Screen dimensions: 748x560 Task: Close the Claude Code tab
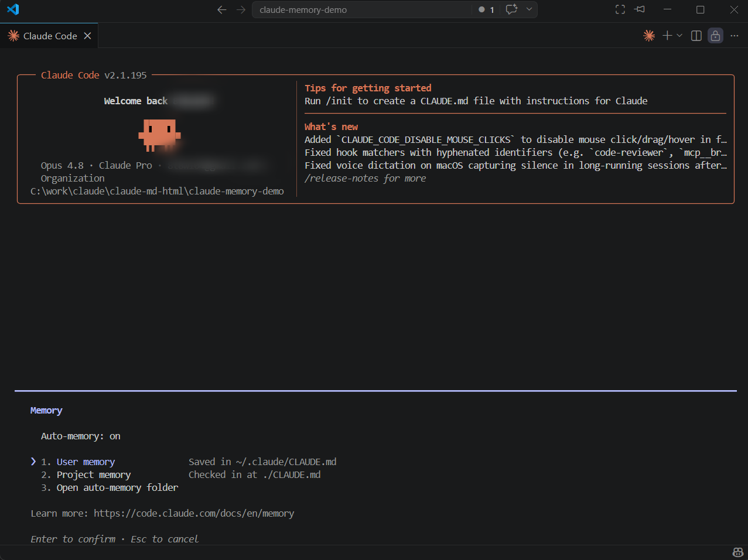(x=87, y=36)
